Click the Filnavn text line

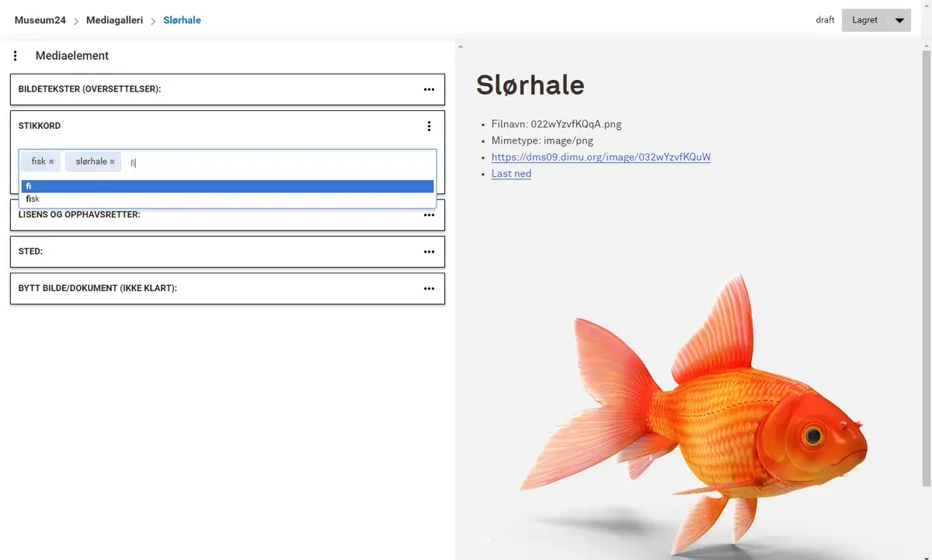[556, 123]
